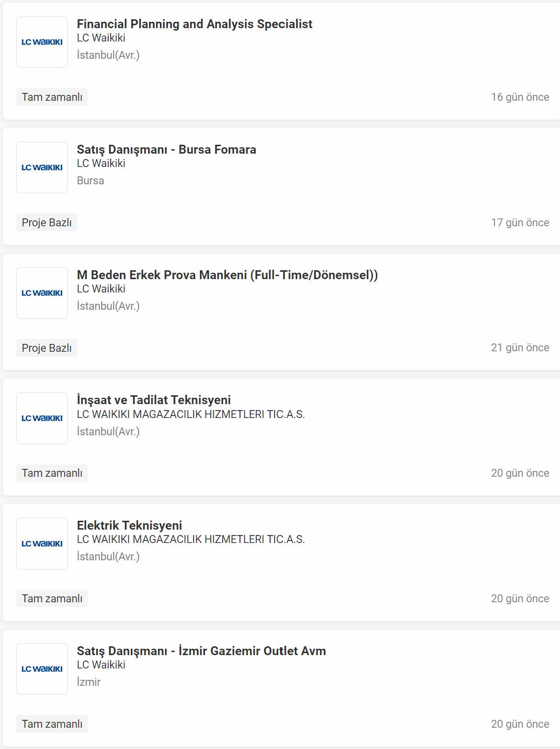
Task: Open Elektrik Teknisyeni job title
Action: click(x=129, y=526)
